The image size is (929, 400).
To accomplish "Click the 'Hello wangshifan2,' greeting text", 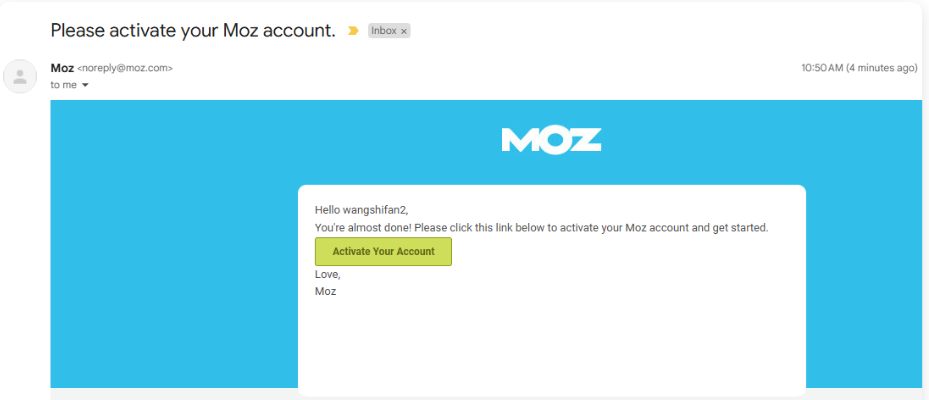I will [x=362, y=210].
